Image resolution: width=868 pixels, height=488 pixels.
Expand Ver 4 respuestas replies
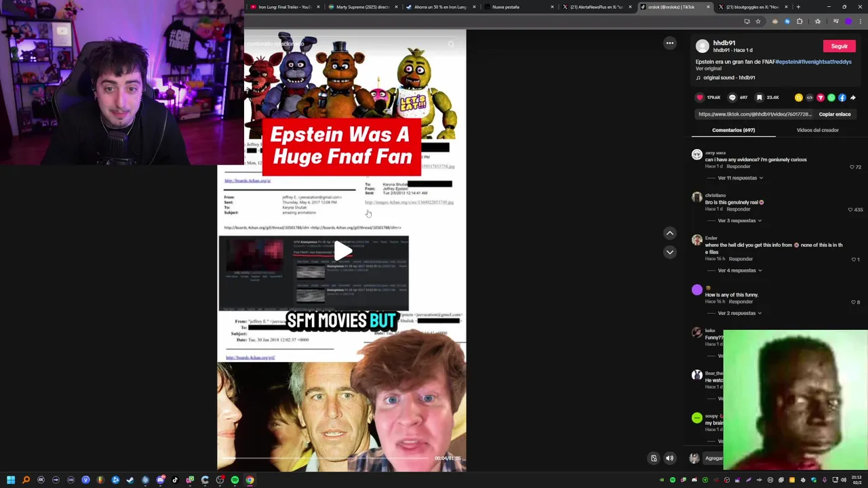739,270
